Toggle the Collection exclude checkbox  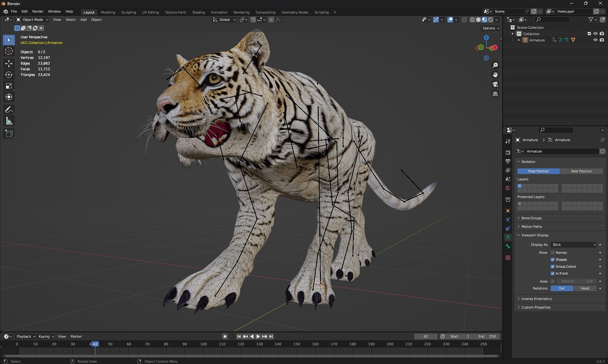point(589,34)
